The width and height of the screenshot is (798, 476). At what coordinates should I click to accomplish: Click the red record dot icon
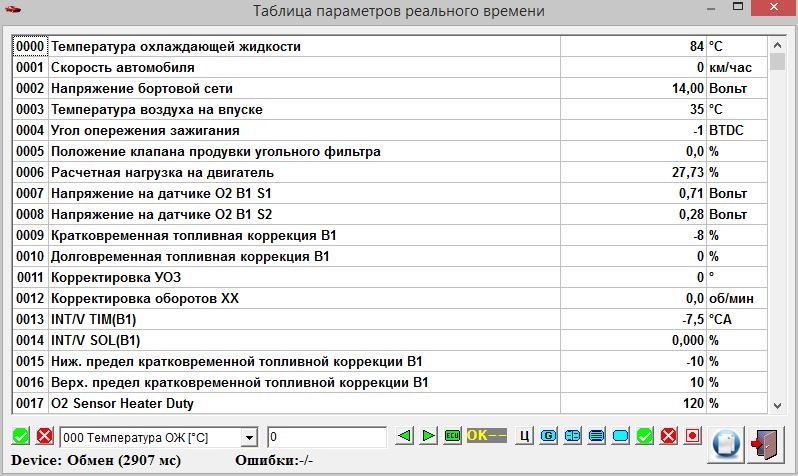(691, 436)
